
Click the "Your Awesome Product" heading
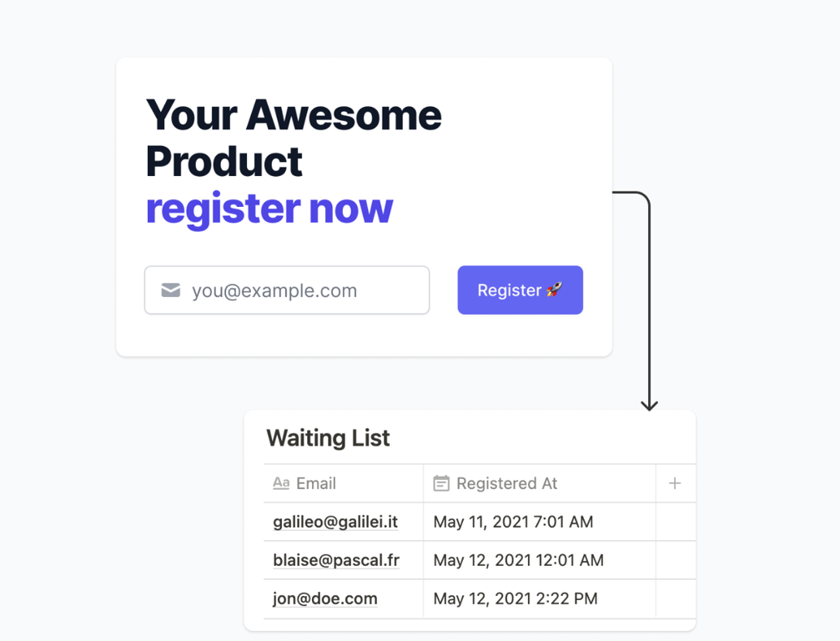coord(294,138)
